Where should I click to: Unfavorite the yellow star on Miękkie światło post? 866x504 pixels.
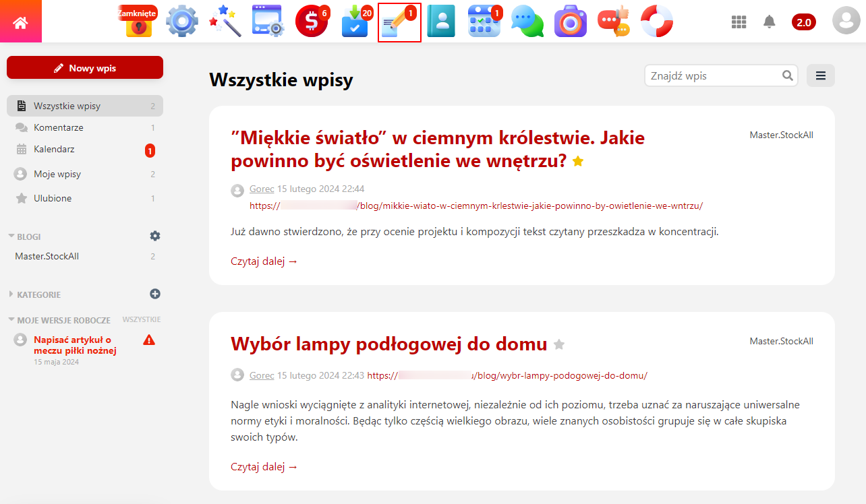point(578,161)
